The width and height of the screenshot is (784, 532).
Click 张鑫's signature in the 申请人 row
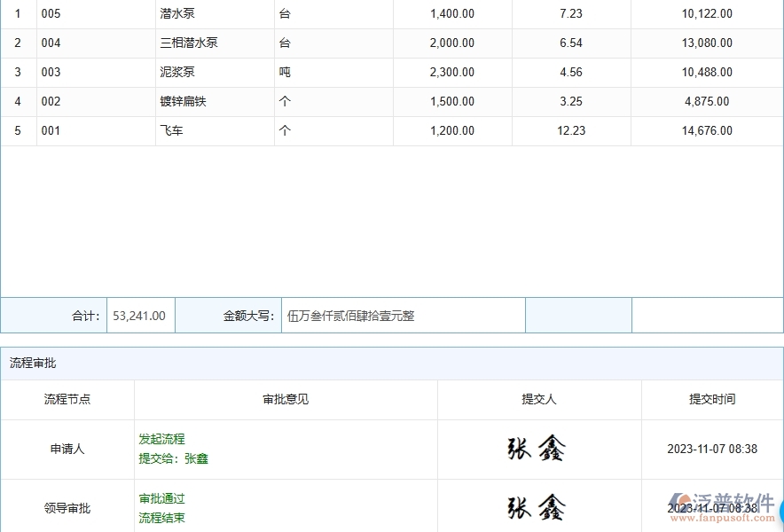click(538, 449)
